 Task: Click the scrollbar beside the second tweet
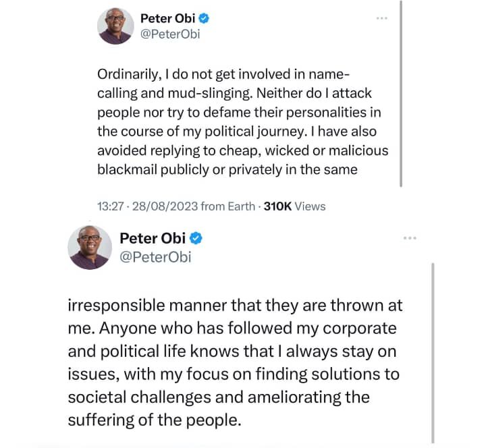point(433,351)
